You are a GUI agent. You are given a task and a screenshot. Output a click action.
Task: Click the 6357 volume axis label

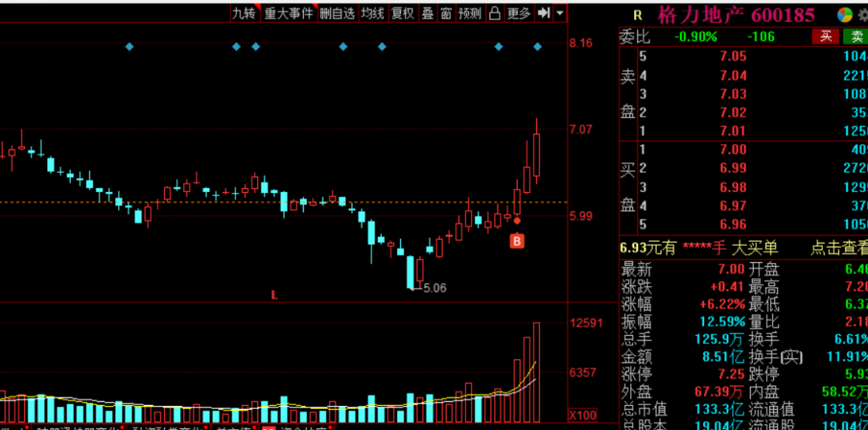pos(583,372)
